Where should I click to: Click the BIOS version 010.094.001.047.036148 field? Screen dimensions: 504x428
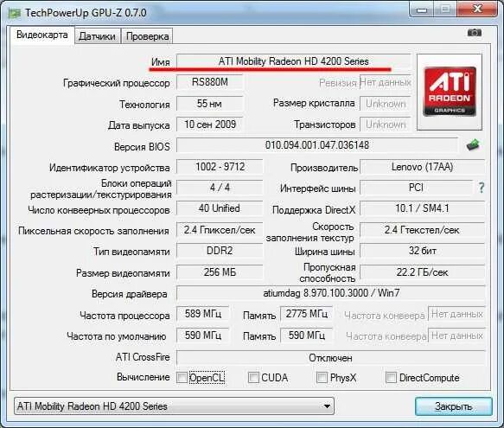click(317, 145)
